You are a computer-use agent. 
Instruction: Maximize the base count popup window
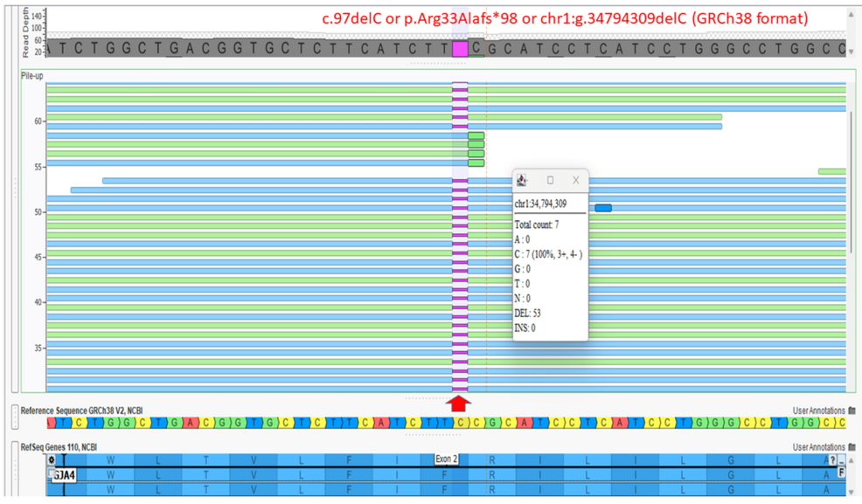(550, 180)
